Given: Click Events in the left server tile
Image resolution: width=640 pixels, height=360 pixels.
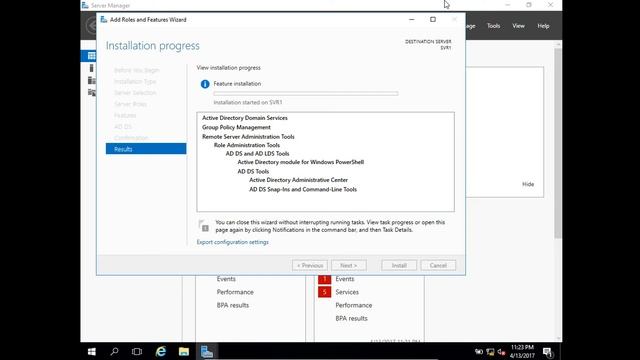Looking at the screenshot, I should [x=226, y=279].
